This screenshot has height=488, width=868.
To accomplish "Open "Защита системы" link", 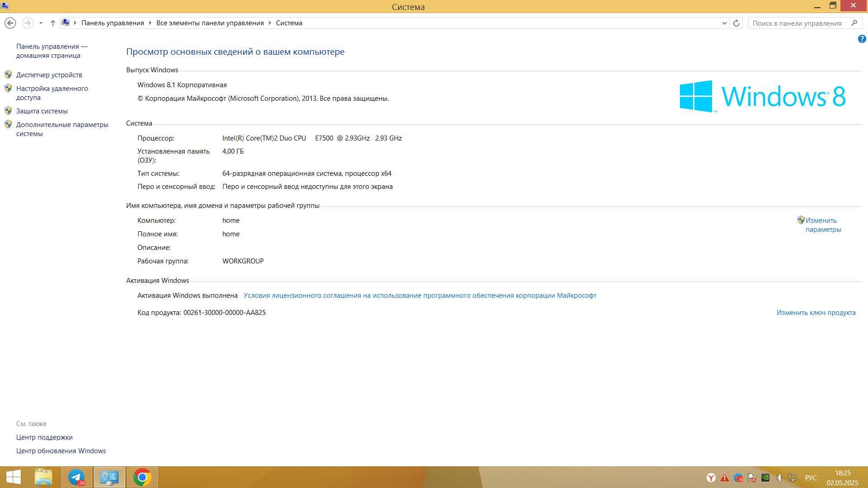I will tap(42, 111).
